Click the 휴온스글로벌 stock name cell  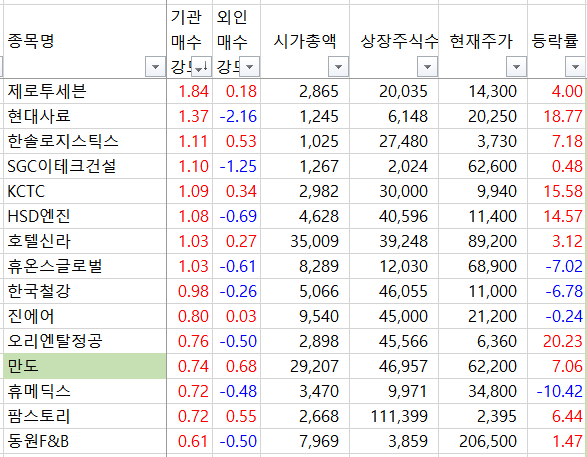tap(85, 266)
